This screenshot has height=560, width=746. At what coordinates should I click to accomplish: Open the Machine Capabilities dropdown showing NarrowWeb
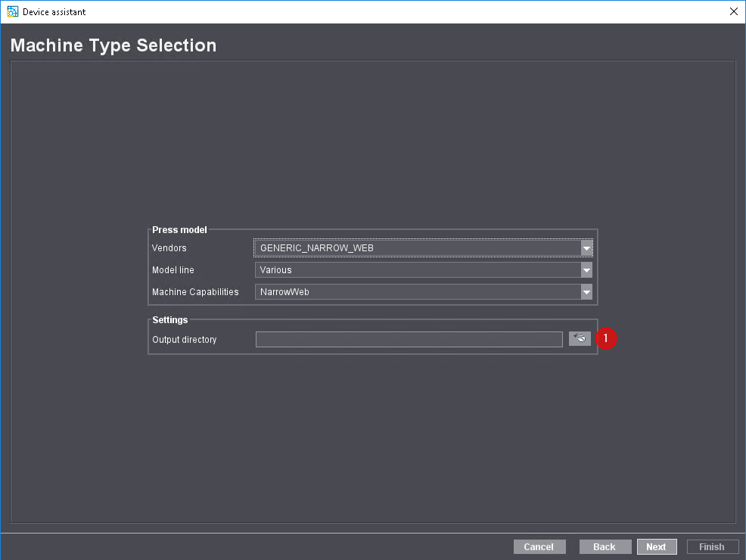pos(416,291)
